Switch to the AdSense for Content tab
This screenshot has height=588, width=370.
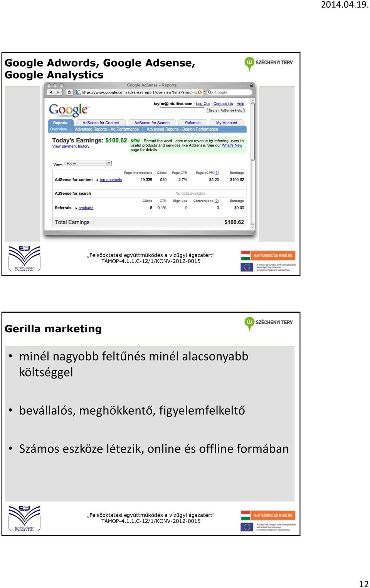101,123
